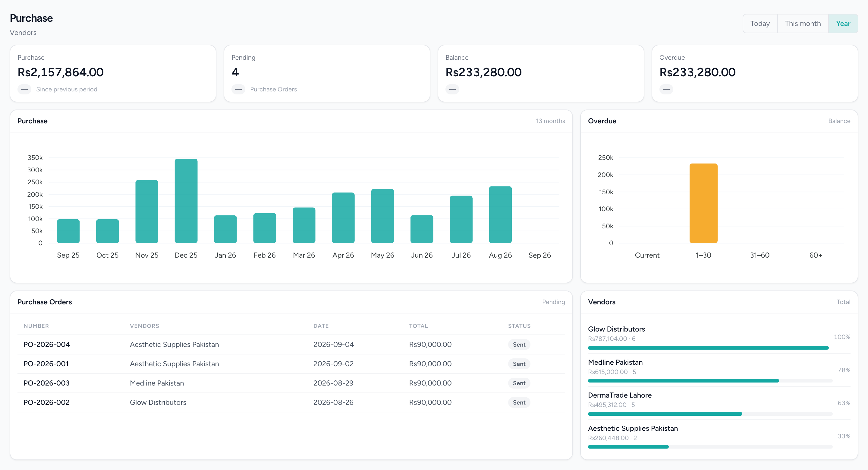
Task: Click the 13 months label on Purchase chart
Action: 550,121
